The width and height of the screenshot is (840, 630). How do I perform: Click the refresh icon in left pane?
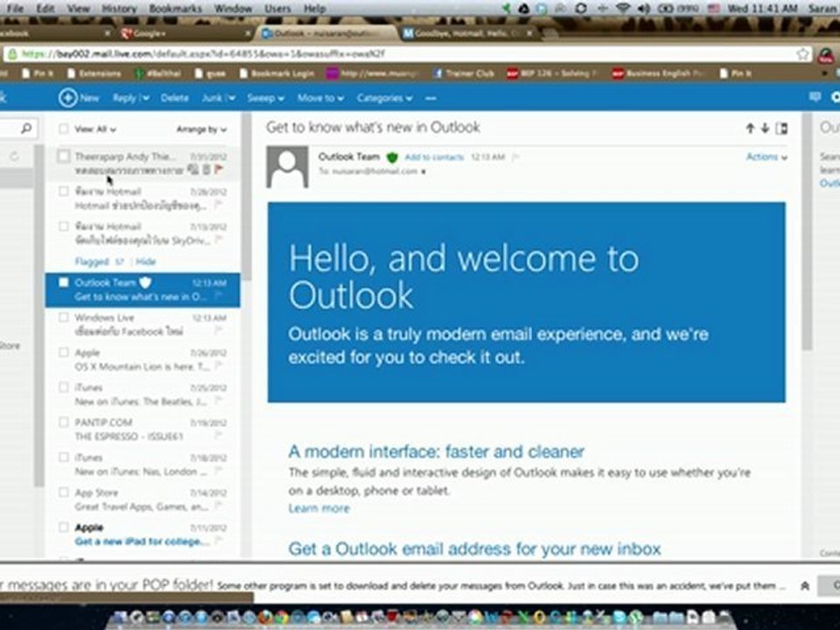pyautogui.click(x=15, y=156)
